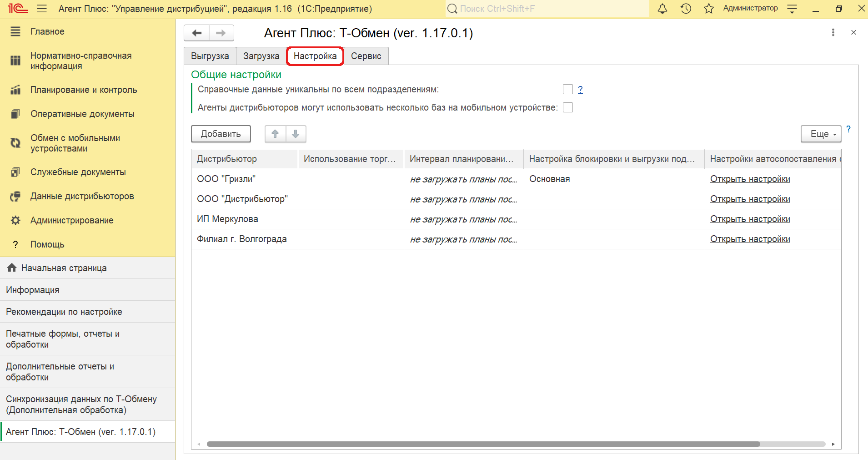Click the search magnifier icon
The height and width of the screenshot is (460, 868).
click(x=452, y=9)
